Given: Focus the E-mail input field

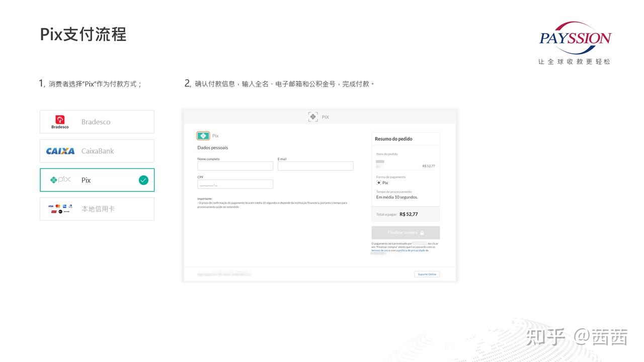Looking at the screenshot, I should (x=315, y=166).
